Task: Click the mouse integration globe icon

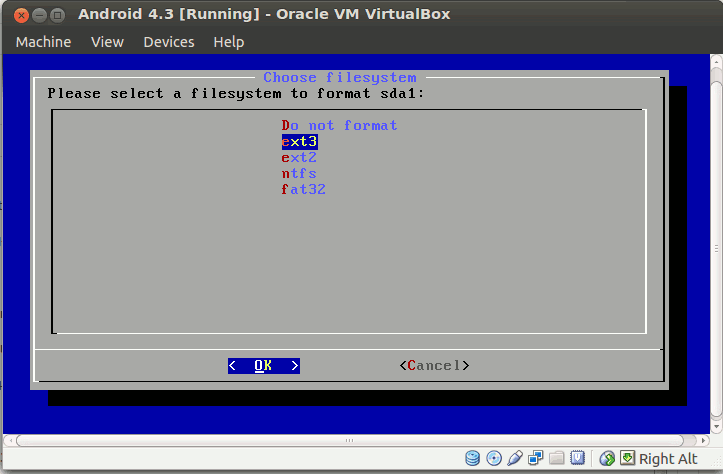Action: (607, 458)
